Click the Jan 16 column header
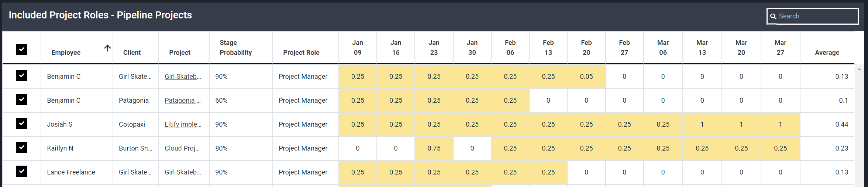 [396, 47]
